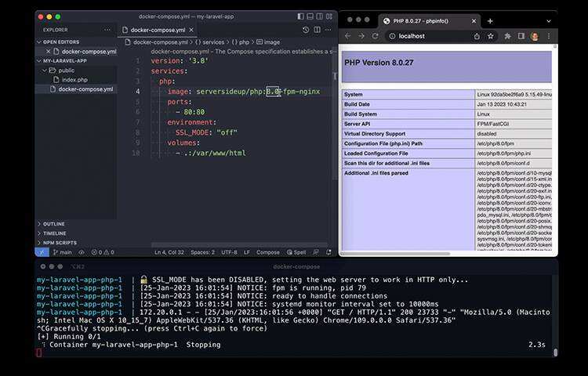Click the main git branch button
The image size is (588, 376).
coord(63,252)
